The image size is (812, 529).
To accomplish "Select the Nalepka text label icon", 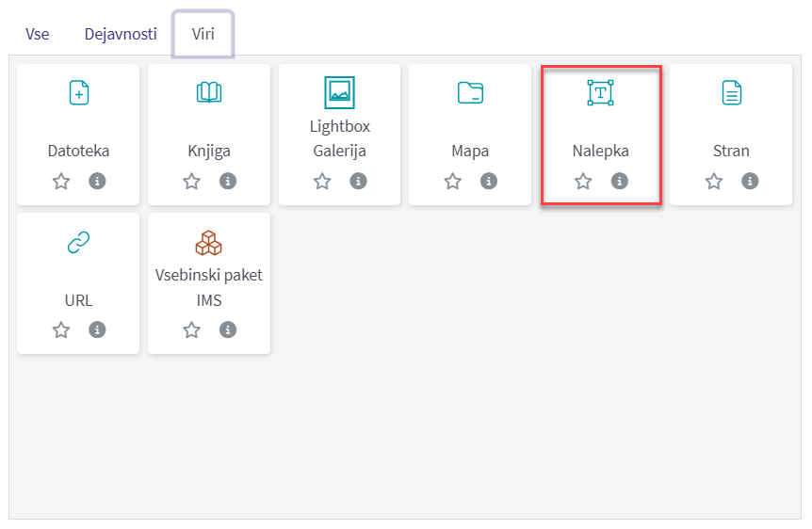I will pos(600,92).
